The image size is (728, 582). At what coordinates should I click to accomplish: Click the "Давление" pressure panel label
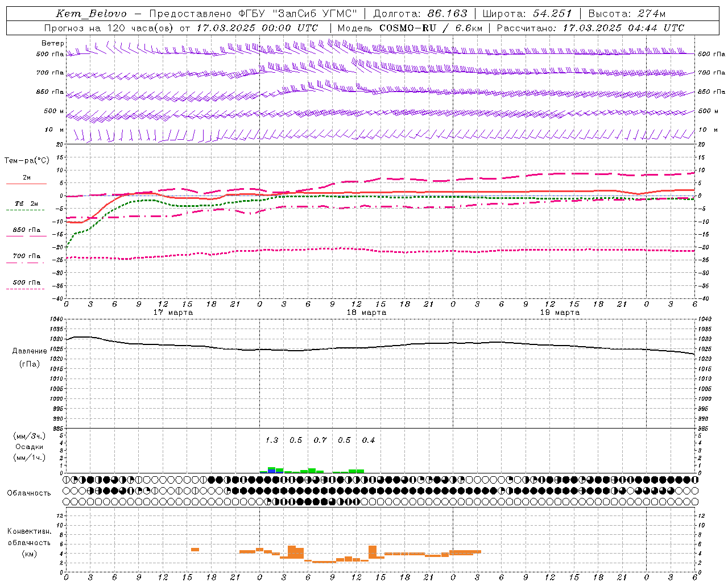(30, 351)
